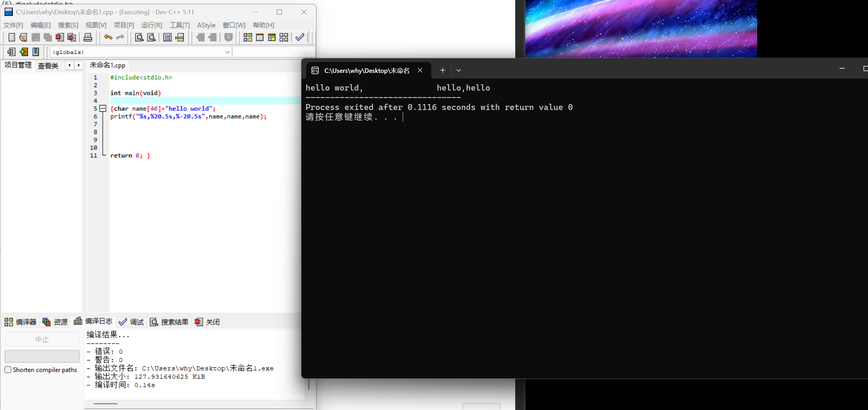
Task: Click the purple checkmark Debug icon
Action: [300, 37]
